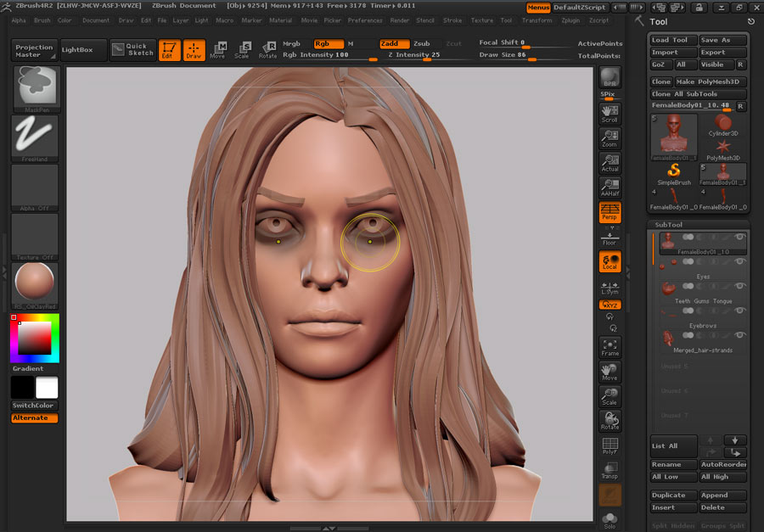Click the right shelf Rotate icon
Viewport: 764px width, 532px height.
pyautogui.click(x=610, y=422)
